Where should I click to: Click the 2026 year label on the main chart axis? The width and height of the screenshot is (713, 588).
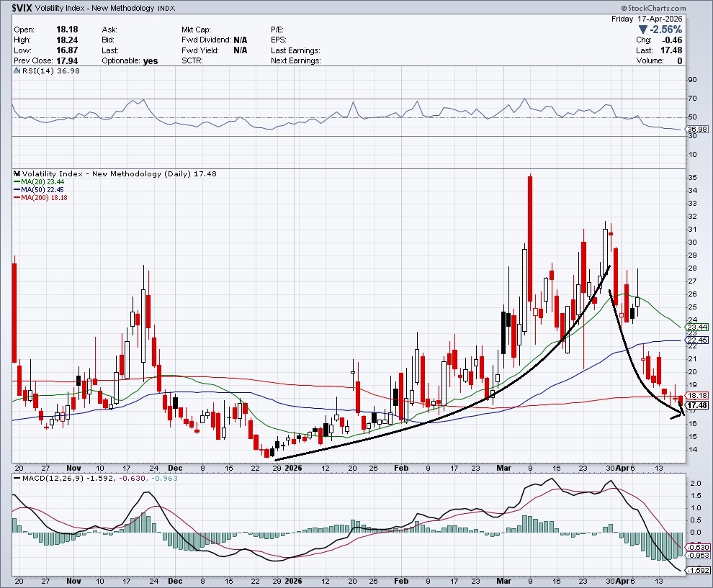pos(292,466)
